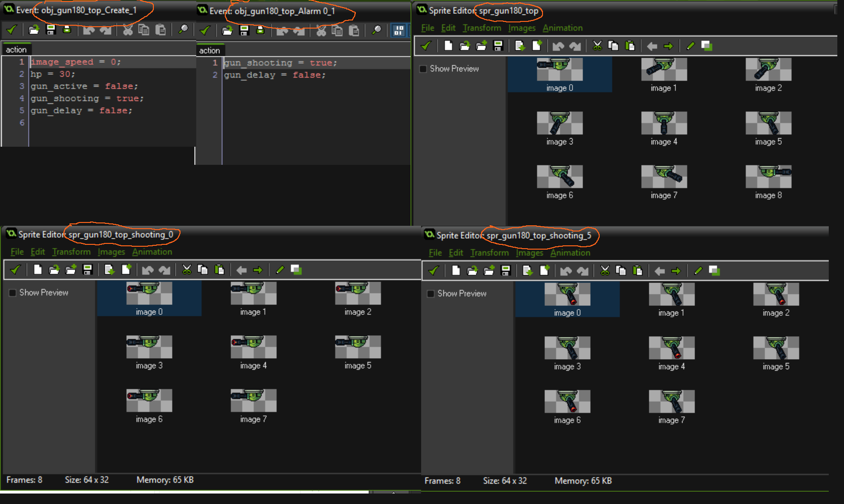Screen dimensions: 844x504
Task: Click the blue grid icon in Alarm 0 toolbar
Action: point(398,30)
